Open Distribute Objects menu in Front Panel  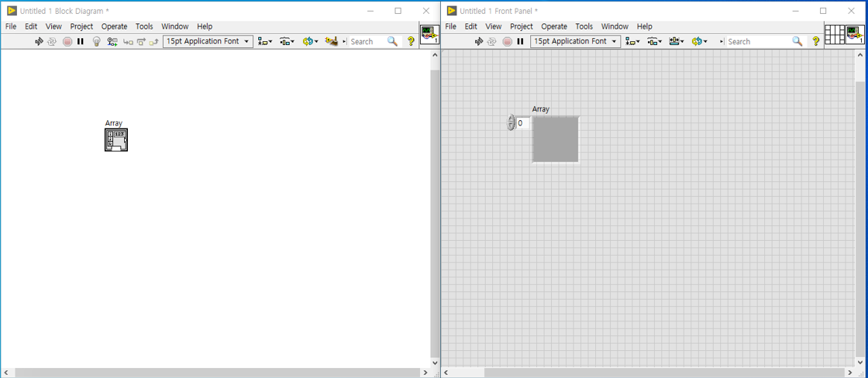click(x=656, y=42)
